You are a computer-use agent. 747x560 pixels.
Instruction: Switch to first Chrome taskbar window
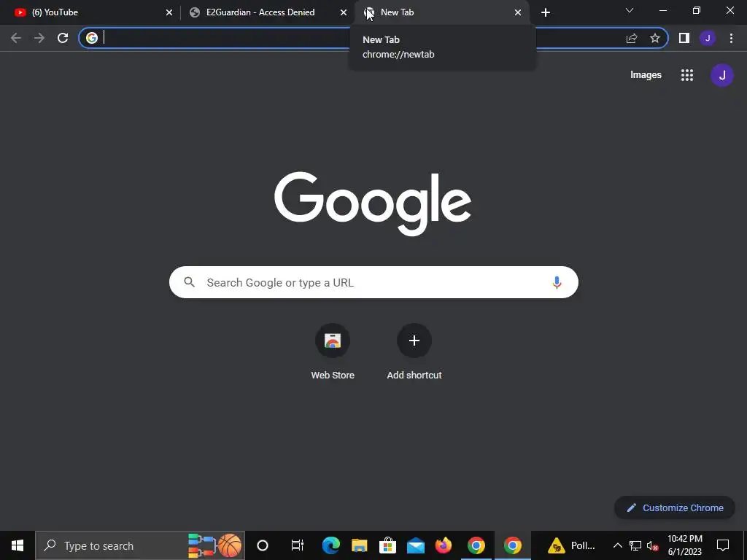(x=476, y=545)
